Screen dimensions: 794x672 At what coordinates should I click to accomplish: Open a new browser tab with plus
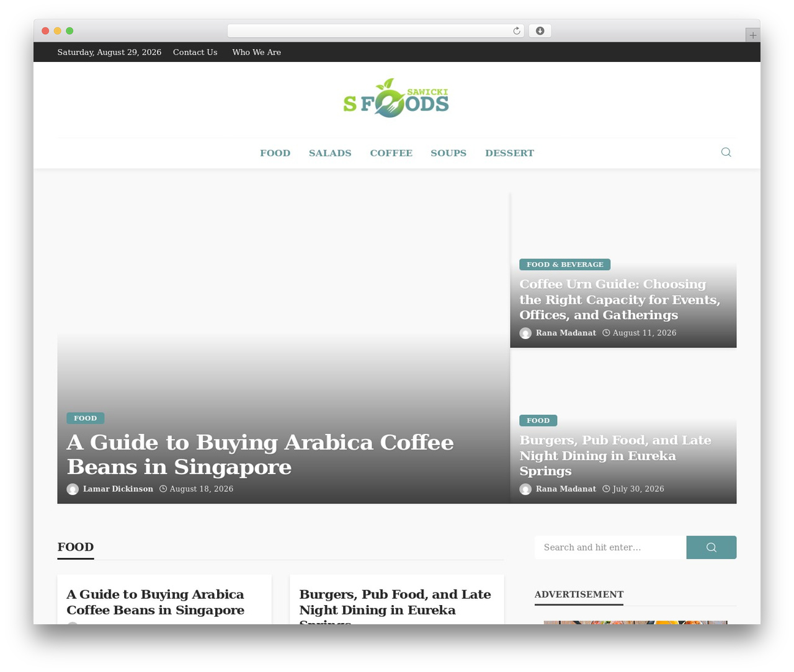(x=752, y=35)
